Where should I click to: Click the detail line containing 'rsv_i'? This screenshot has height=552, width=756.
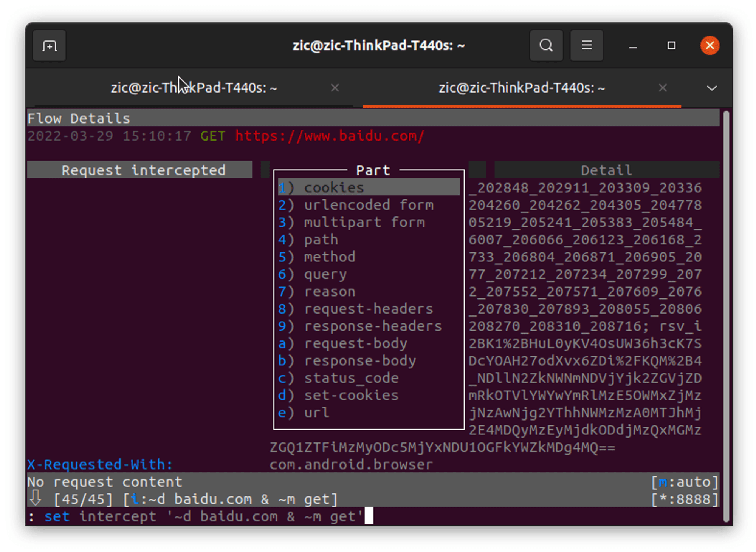point(585,326)
